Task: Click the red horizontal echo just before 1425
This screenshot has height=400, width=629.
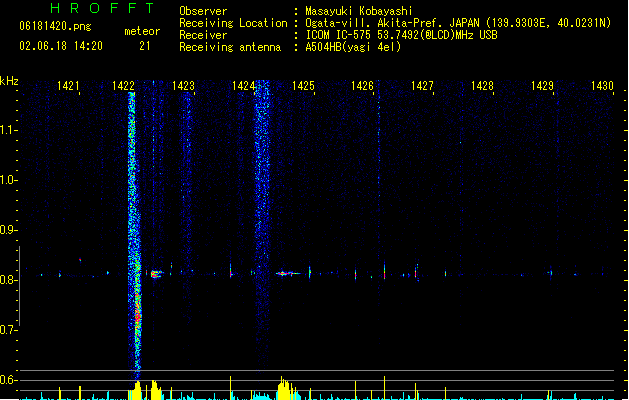Action: [288, 274]
